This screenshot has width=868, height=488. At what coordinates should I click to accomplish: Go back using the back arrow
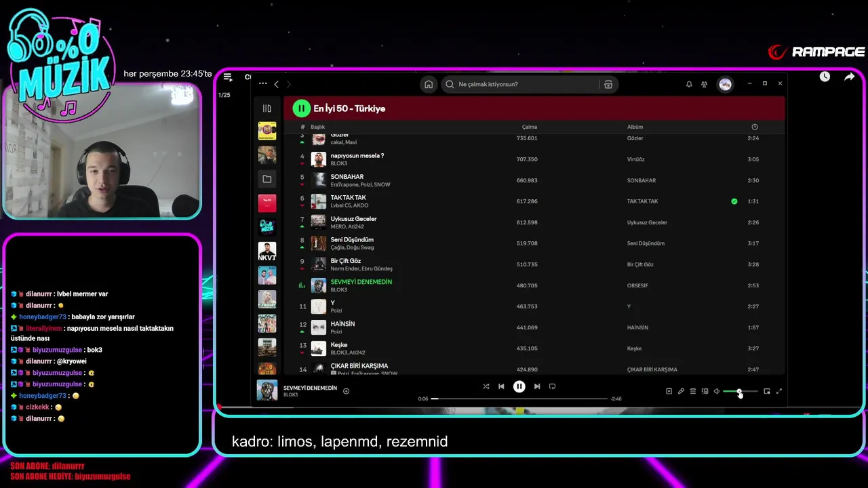[x=276, y=84]
